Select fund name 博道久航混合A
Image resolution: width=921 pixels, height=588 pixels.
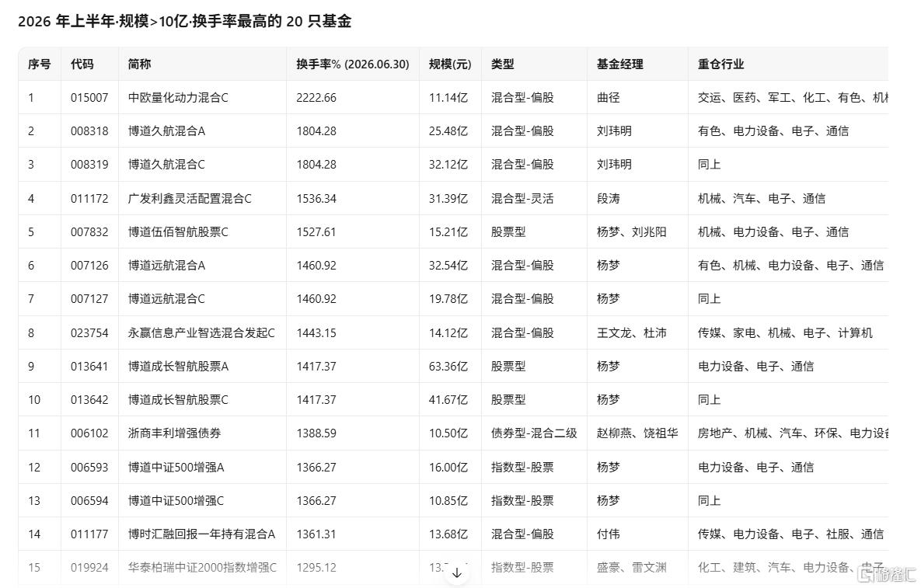[167, 130]
